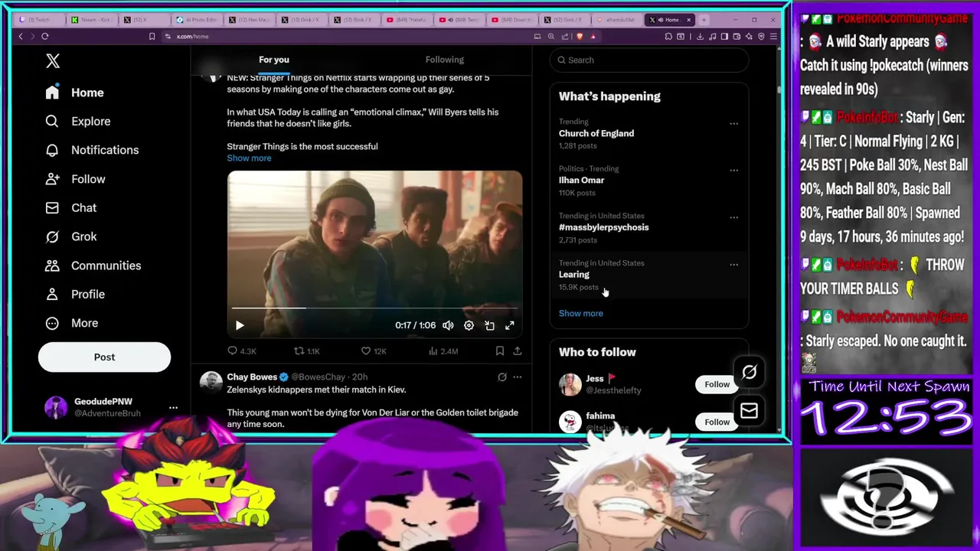Reload the x.com page
The image size is (980, 551).
[x=45, y=36]
